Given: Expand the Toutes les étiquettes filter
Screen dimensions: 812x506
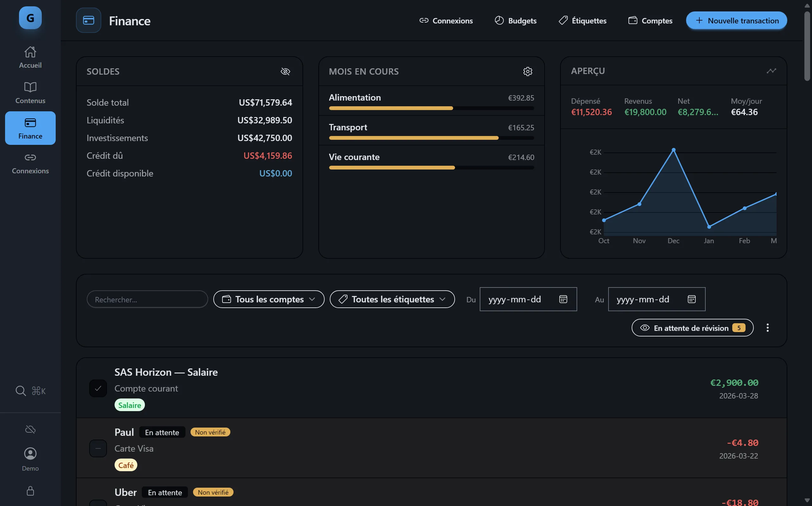Looking at the screenshot, I should 392,299.
